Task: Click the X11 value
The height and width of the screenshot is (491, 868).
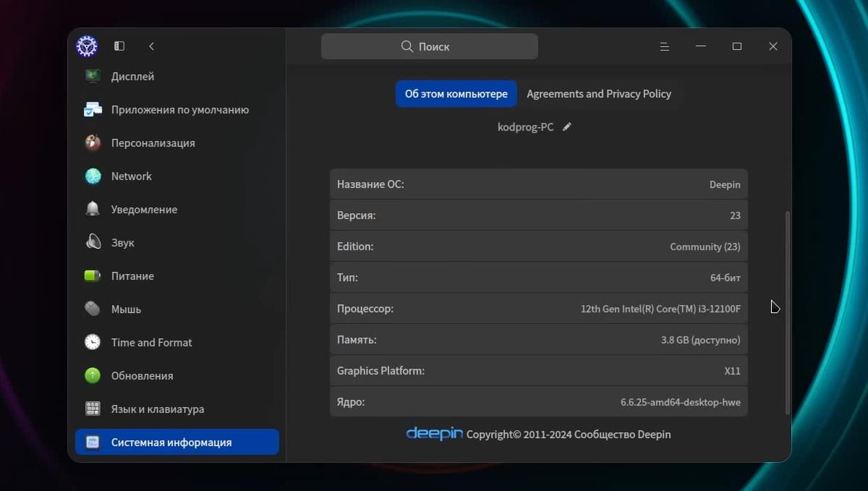Action: pos(732,371)
